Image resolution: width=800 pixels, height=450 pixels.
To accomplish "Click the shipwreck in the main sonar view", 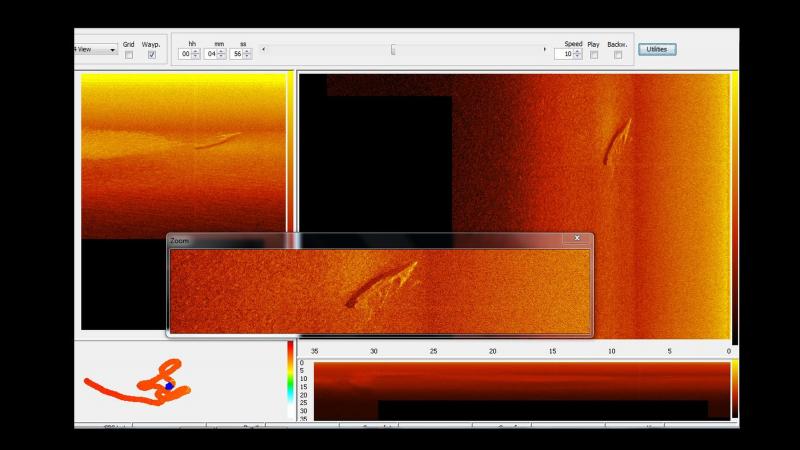I will click(x=619, y=140).
